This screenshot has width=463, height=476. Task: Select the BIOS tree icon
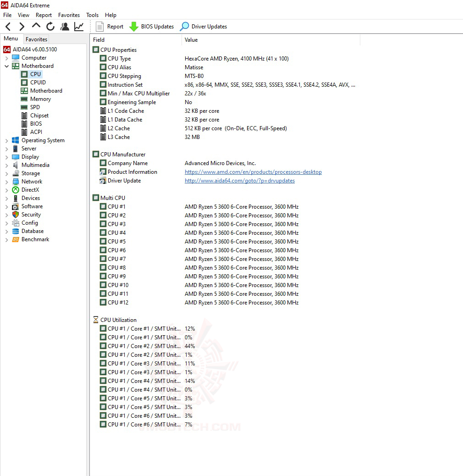[x=24, y=124]
